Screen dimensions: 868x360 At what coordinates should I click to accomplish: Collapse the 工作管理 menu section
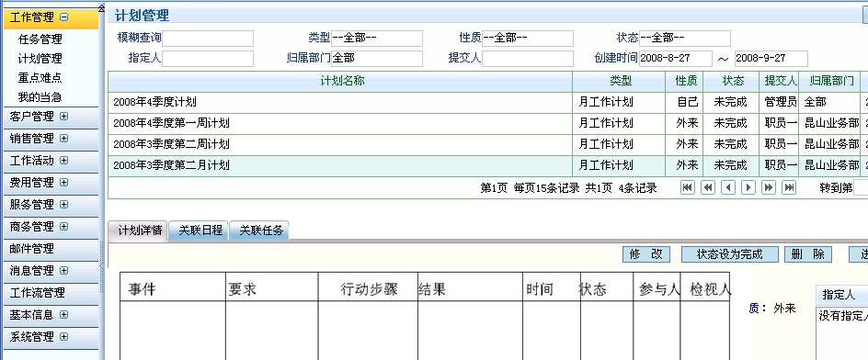tap(63, 17)
